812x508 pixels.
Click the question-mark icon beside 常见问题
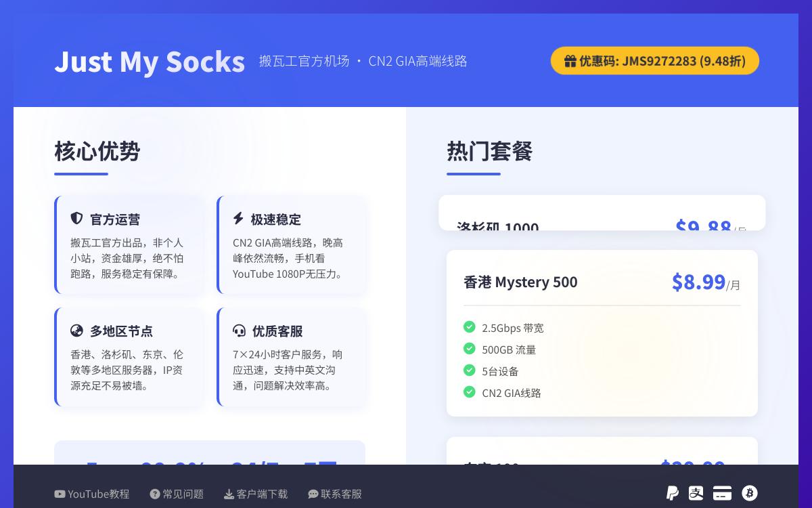tap(154, 494)
